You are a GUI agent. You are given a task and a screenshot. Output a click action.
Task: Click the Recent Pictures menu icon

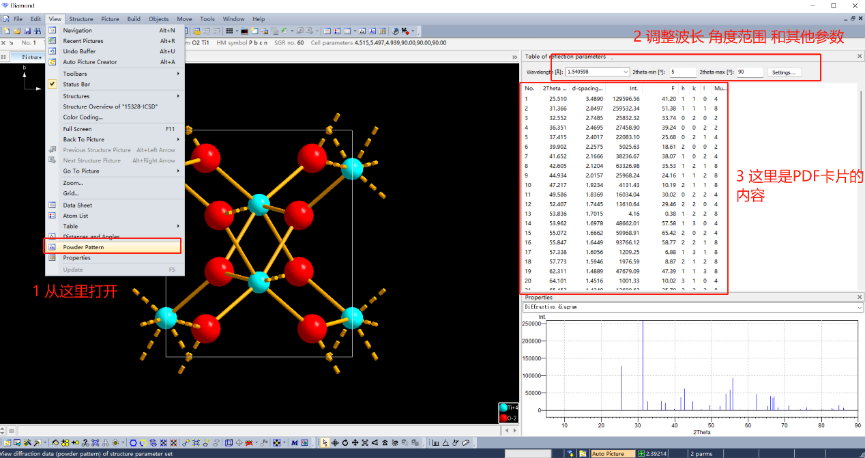tap(53, 40)
